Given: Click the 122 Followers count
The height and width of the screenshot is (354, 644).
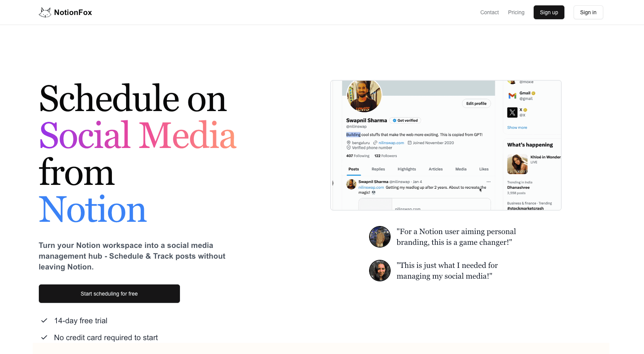Looking at the screenshot, I should 386,156.
